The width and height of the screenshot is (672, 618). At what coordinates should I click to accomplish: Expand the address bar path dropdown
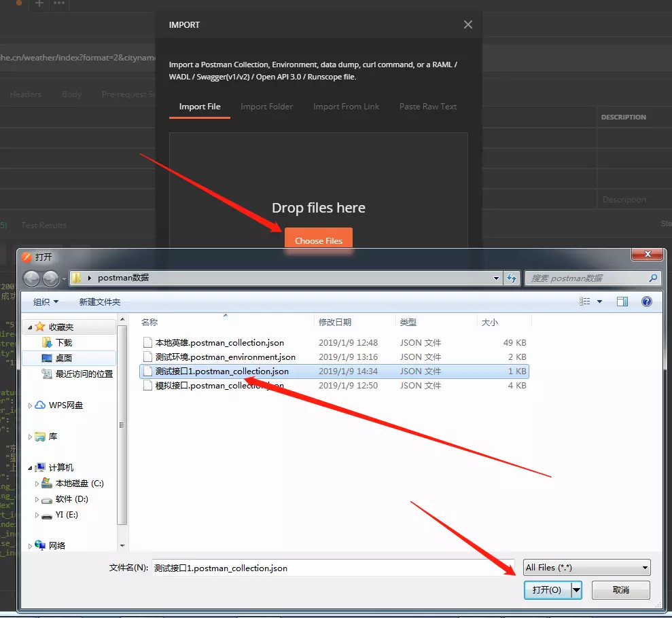(x=496, y=278)
